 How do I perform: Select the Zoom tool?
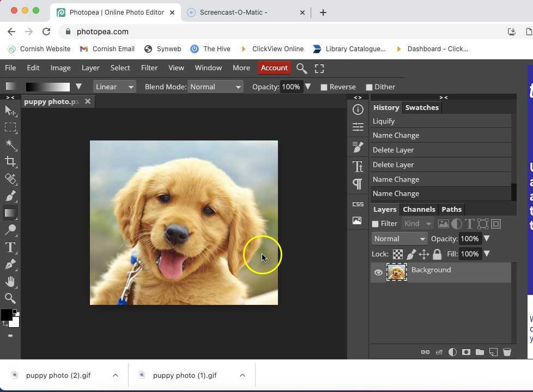click(x=10, y=298)
